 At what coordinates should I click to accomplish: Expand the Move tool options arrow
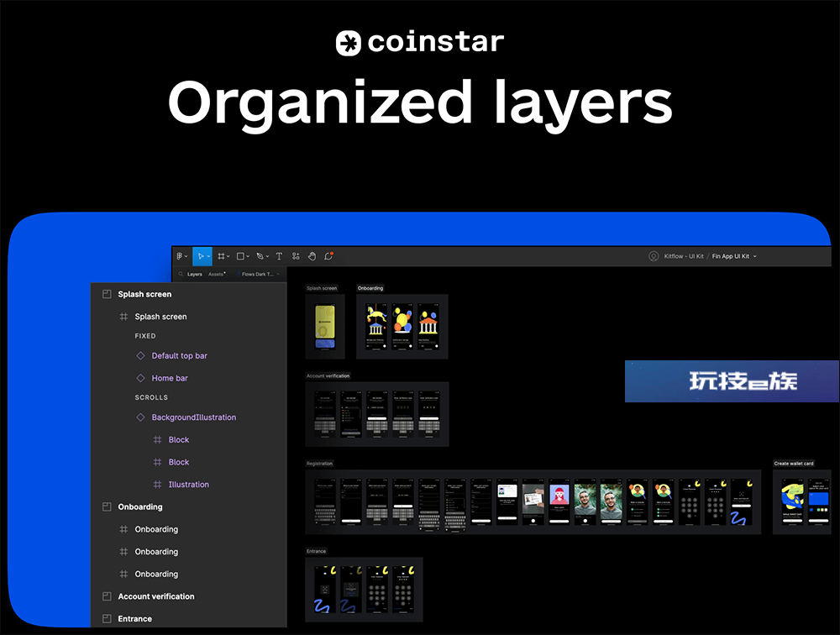pyautogui.click(x=208, y=257)
